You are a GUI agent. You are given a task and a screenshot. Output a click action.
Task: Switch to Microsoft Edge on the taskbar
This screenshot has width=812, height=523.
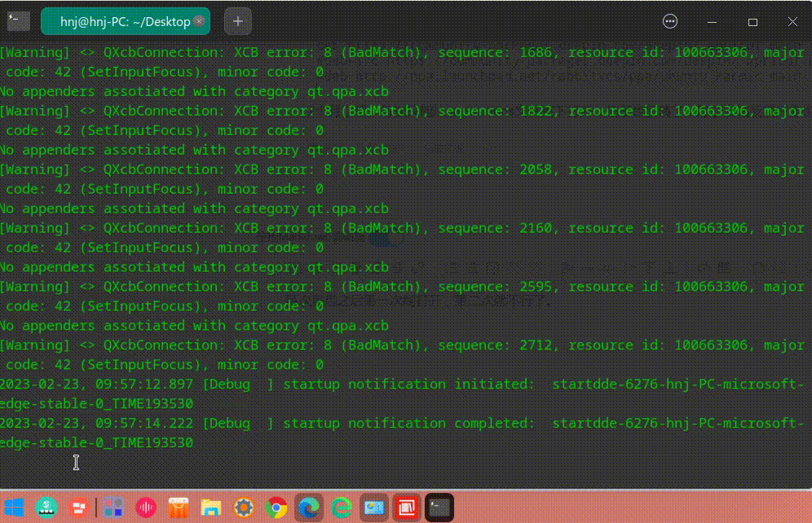309,508
